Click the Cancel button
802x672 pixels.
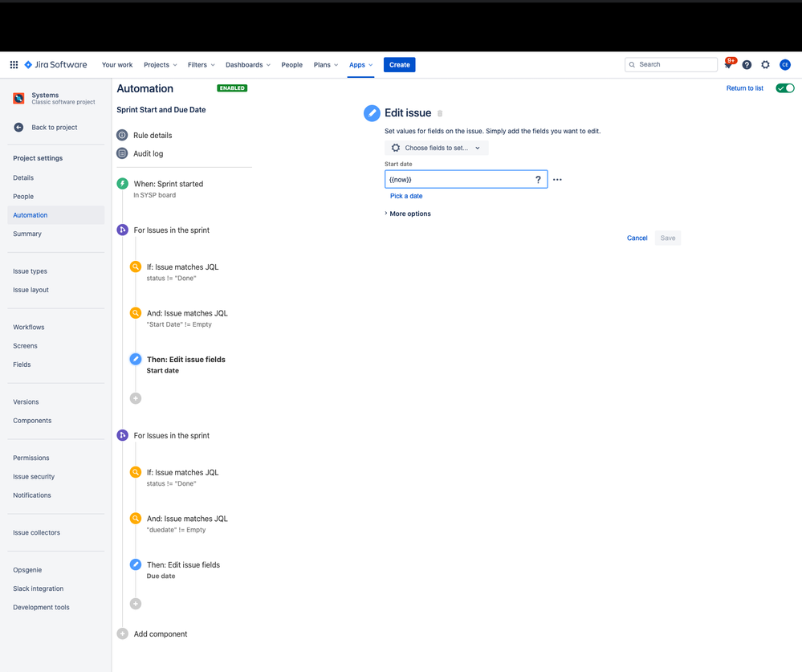point(637,238)
